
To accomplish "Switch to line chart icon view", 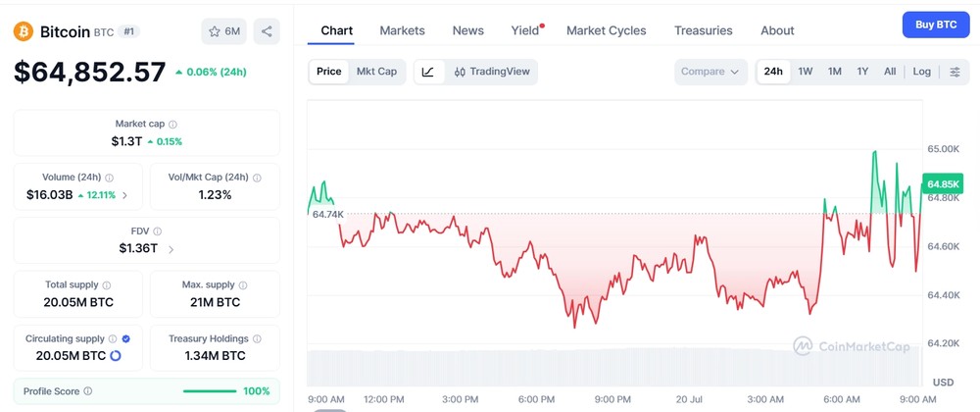I will pos(428,72).
